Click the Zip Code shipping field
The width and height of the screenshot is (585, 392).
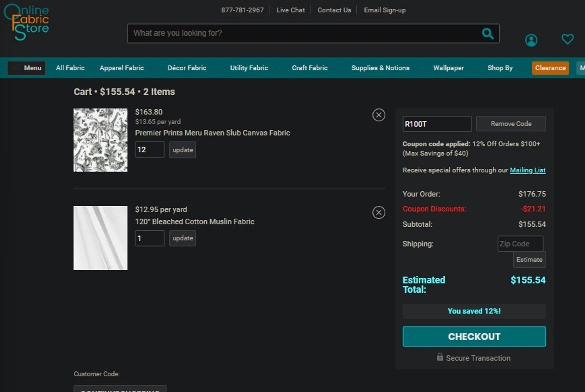coord(520,244)
